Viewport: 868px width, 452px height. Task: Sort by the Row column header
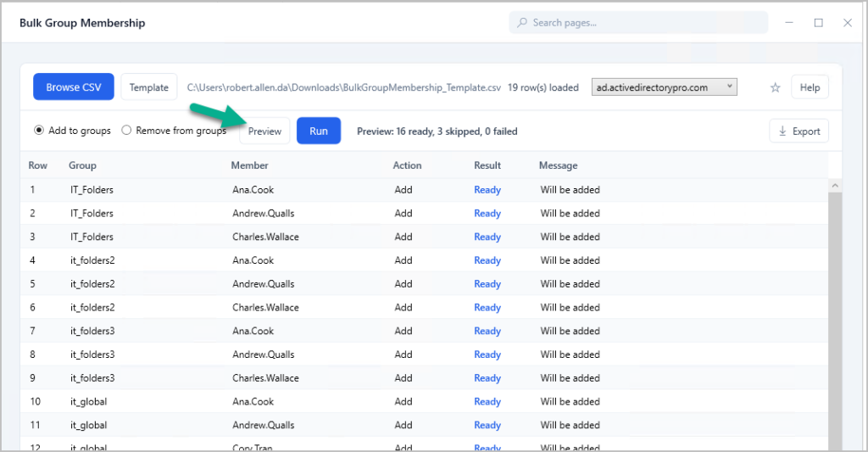tap(37, 165)
